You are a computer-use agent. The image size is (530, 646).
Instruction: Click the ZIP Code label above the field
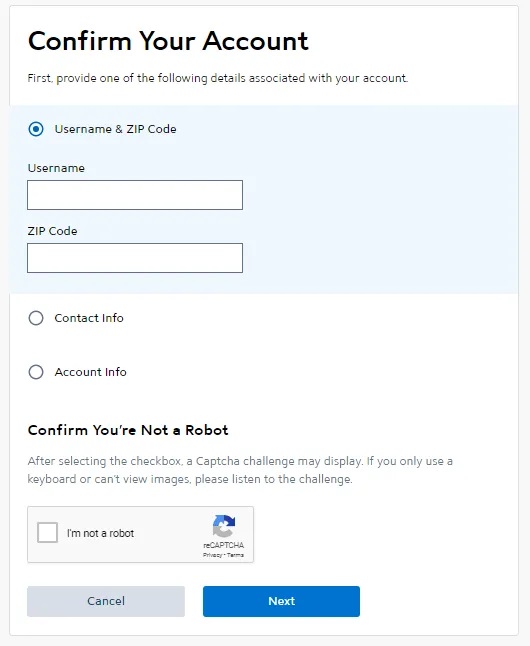pos(52,231)
